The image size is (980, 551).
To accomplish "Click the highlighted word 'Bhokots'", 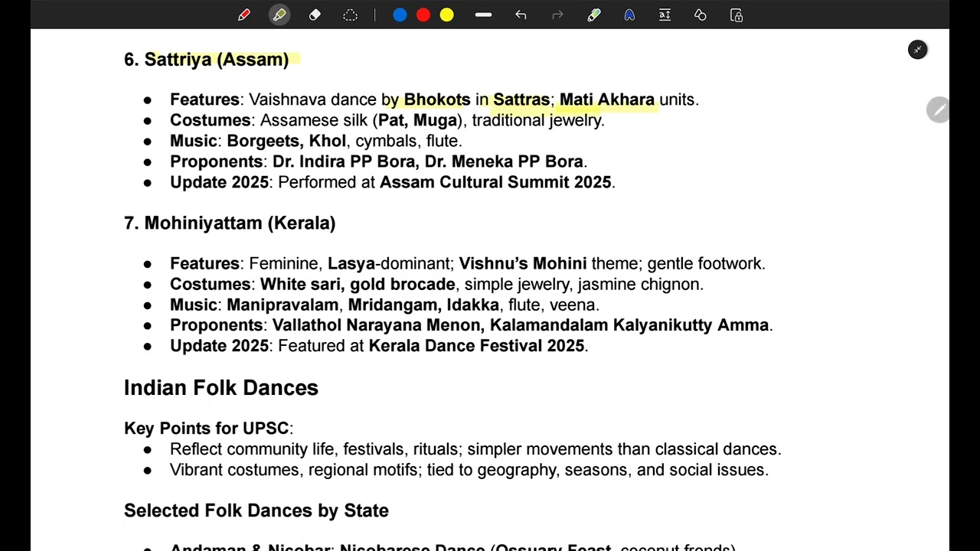I will point(437,100).
